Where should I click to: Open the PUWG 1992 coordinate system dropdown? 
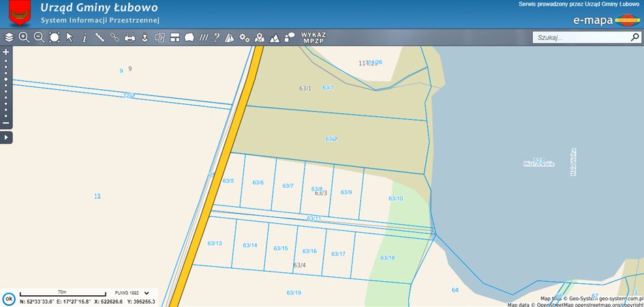[x=132, y=293]
